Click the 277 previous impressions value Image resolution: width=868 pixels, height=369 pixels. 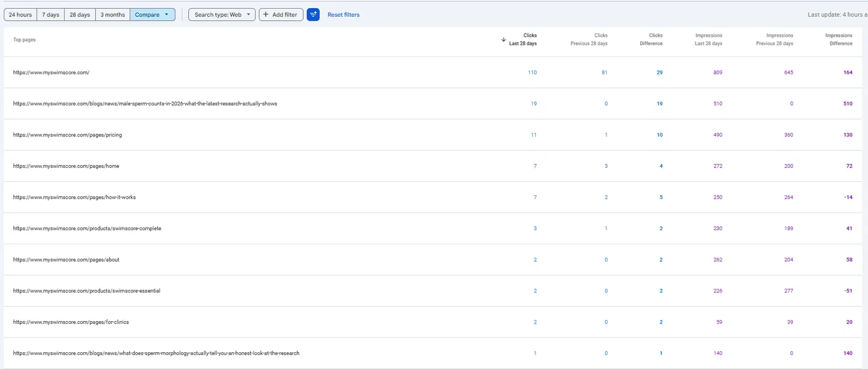point(789,291)
